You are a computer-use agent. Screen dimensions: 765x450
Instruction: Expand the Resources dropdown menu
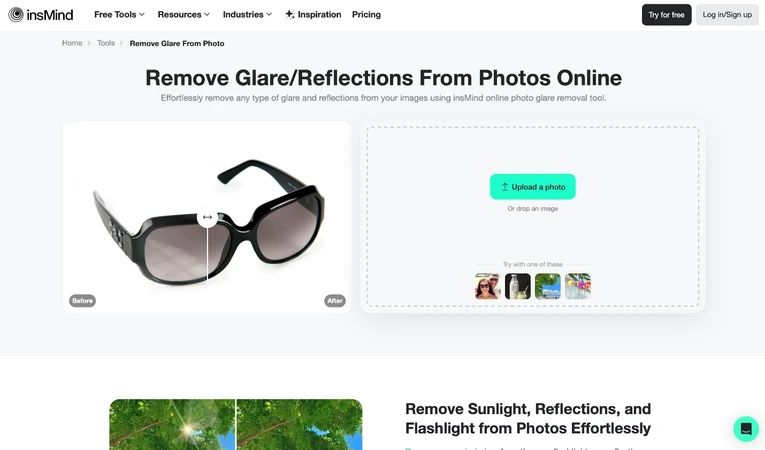(x=183, y=15)
